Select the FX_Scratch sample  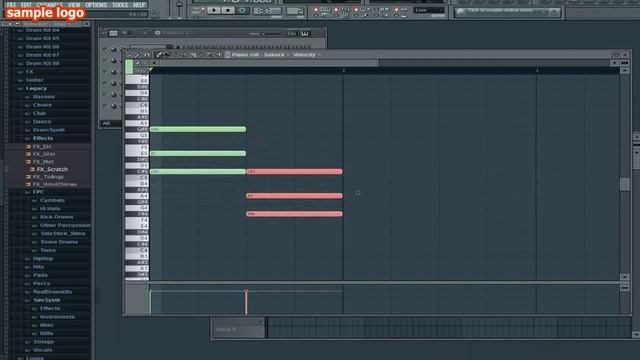[x=52, y=169]
